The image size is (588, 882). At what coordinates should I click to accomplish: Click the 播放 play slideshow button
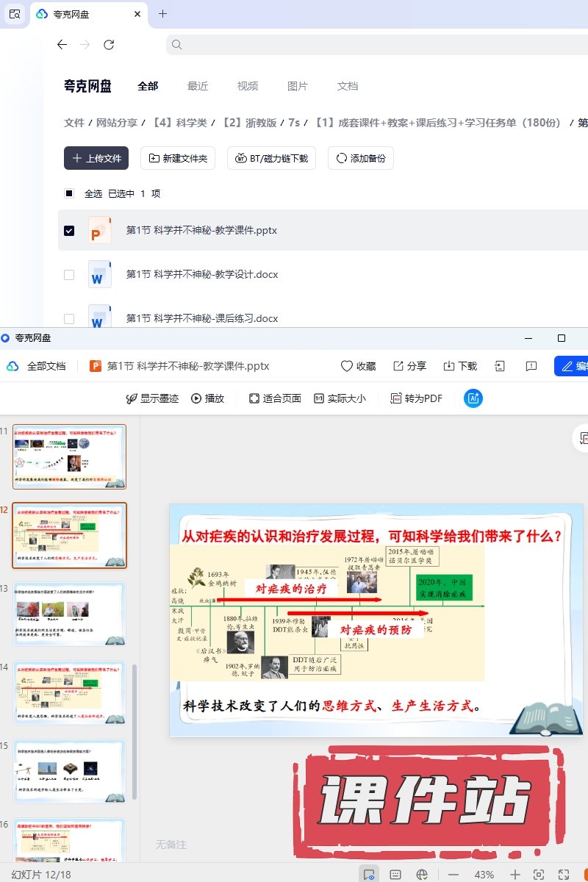coord(207,398)
